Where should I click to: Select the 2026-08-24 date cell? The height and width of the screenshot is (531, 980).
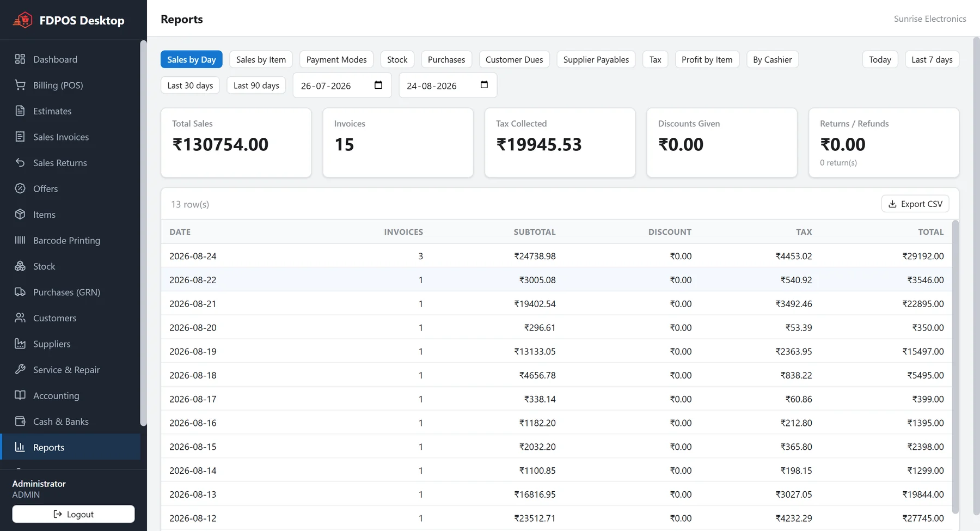(x=193, y=256)
